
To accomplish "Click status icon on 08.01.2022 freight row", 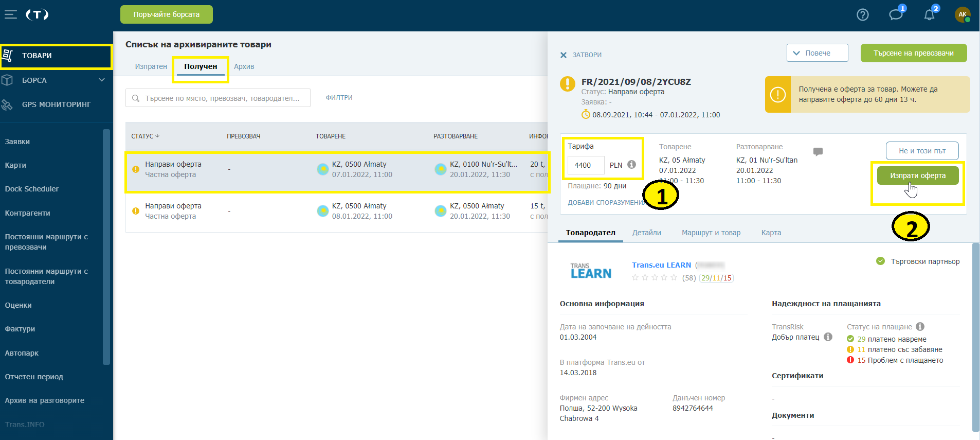I will coord(136,211).
